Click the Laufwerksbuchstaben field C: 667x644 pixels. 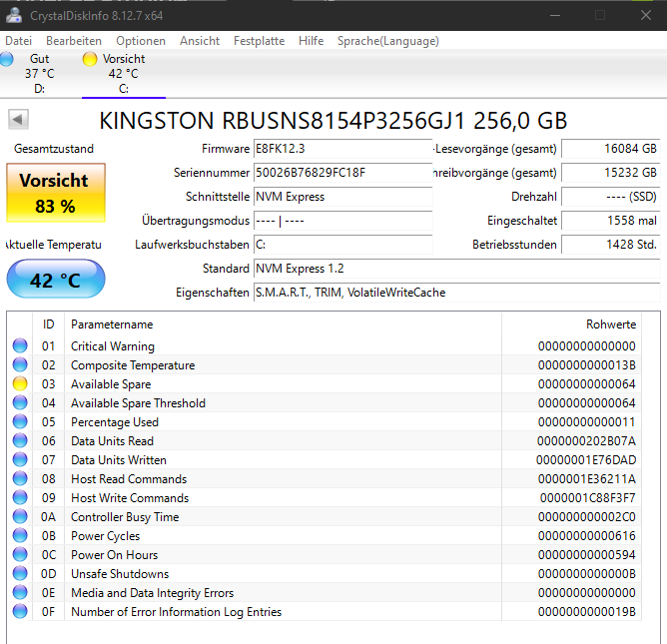pos(342,245)
